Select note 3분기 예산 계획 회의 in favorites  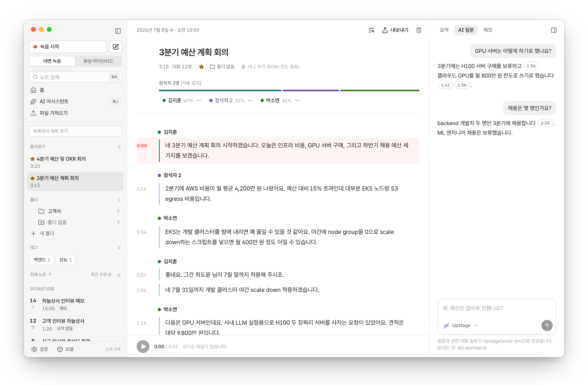click(75, 182)
